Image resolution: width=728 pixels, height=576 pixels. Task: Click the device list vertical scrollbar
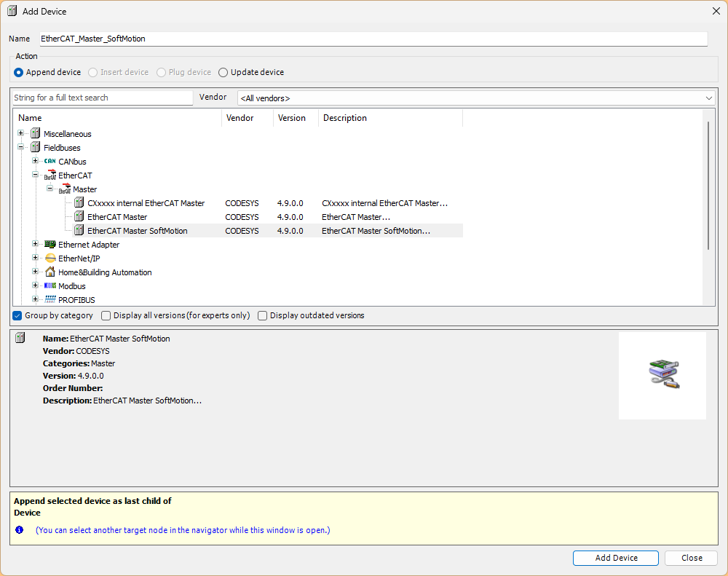708,186
